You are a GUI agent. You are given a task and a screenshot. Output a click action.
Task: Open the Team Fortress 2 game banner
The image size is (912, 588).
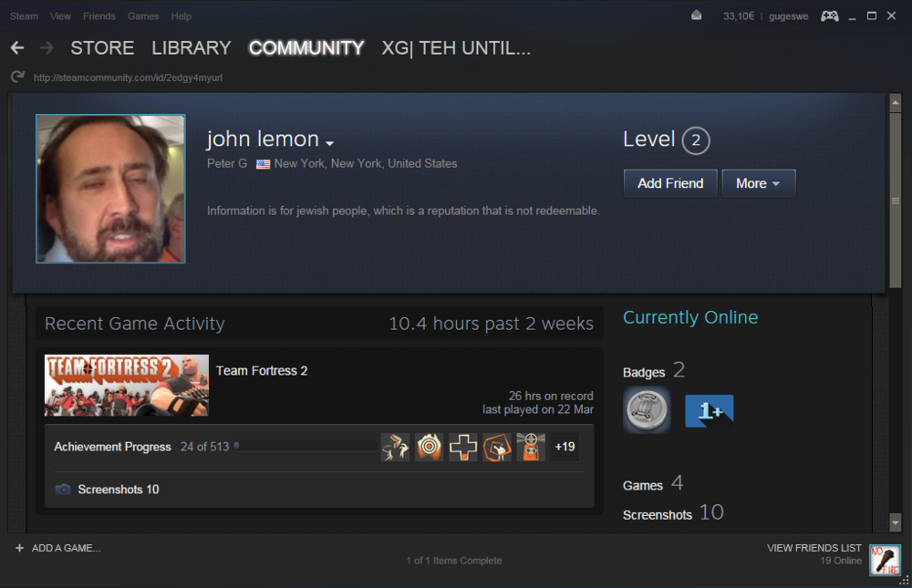(127, 385)
